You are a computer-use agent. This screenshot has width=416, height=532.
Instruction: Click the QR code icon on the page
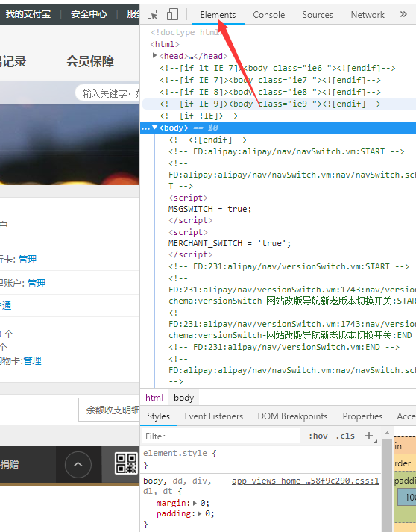127,463
